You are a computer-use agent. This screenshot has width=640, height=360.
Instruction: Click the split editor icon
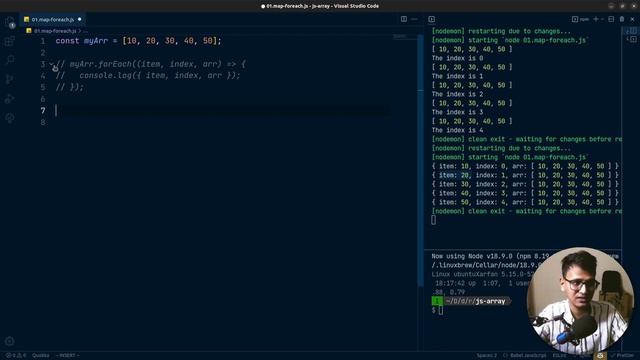click(x=404, y=19)
